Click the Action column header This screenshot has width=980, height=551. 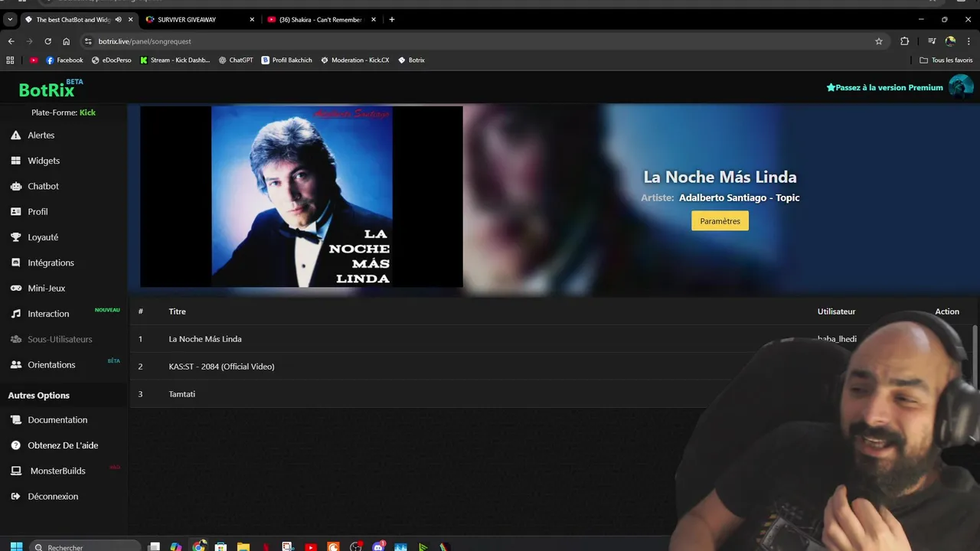947,311
